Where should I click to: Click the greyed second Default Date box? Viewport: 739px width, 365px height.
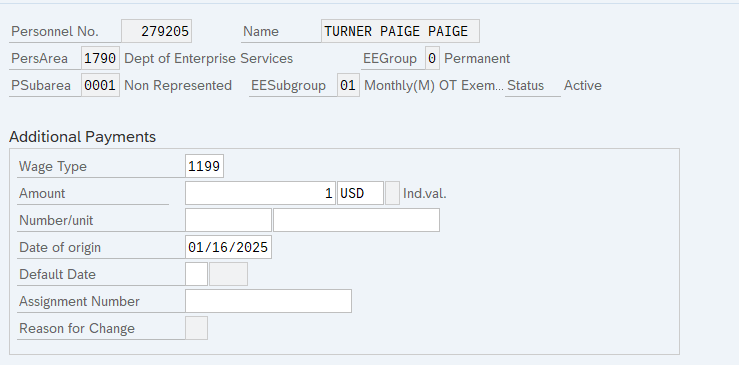[228, 274]
